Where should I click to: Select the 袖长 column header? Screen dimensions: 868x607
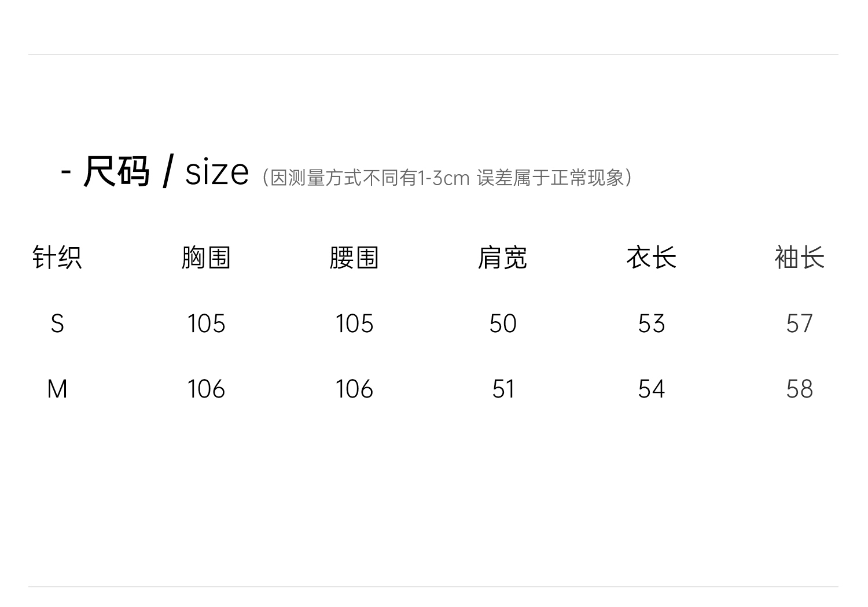[x=799, y=257]
